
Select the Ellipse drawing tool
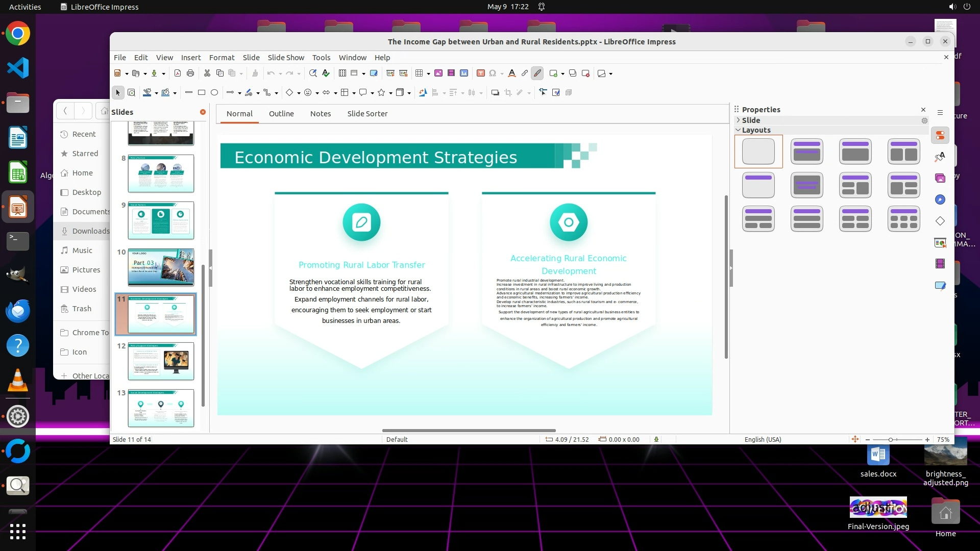[x=214, y=93]
